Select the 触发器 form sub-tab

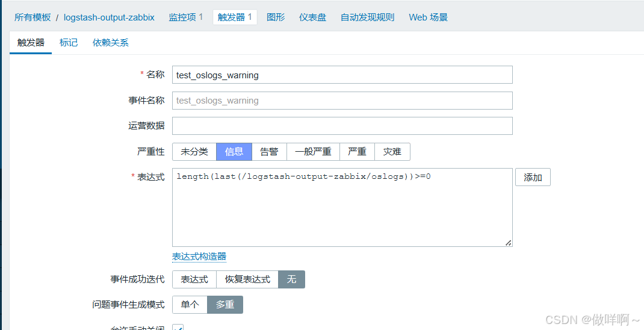[x=31, y=43]
